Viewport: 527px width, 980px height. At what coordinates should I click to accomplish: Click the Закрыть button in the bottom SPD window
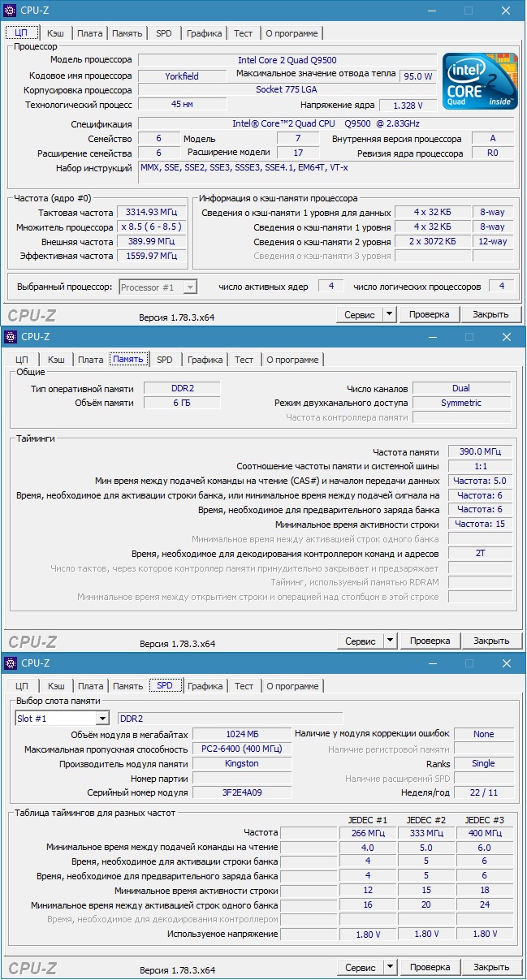pos(491,967)
